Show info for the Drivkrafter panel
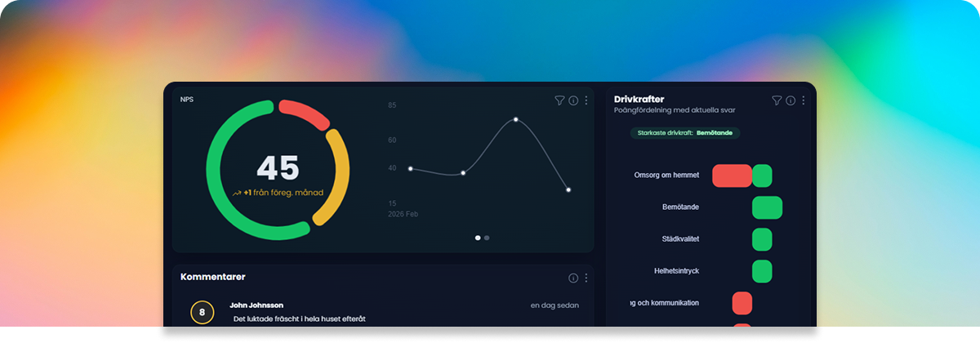This screenshot has height=343, width=980. pos(791,100)
